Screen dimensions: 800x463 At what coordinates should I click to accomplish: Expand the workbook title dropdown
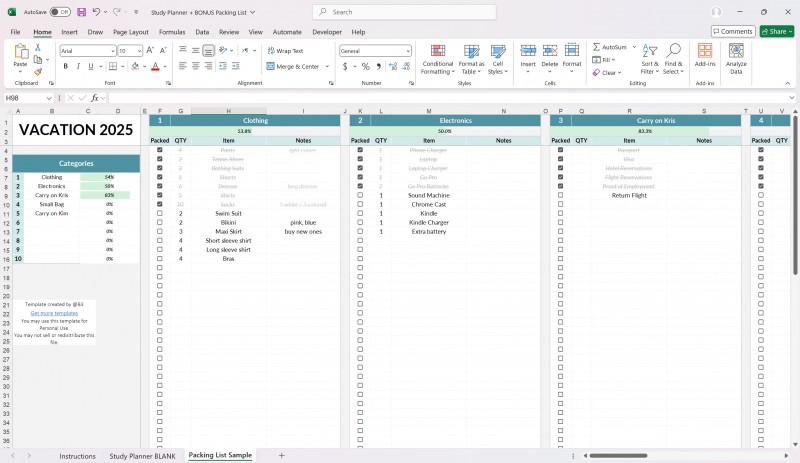(x=252, y=12)
